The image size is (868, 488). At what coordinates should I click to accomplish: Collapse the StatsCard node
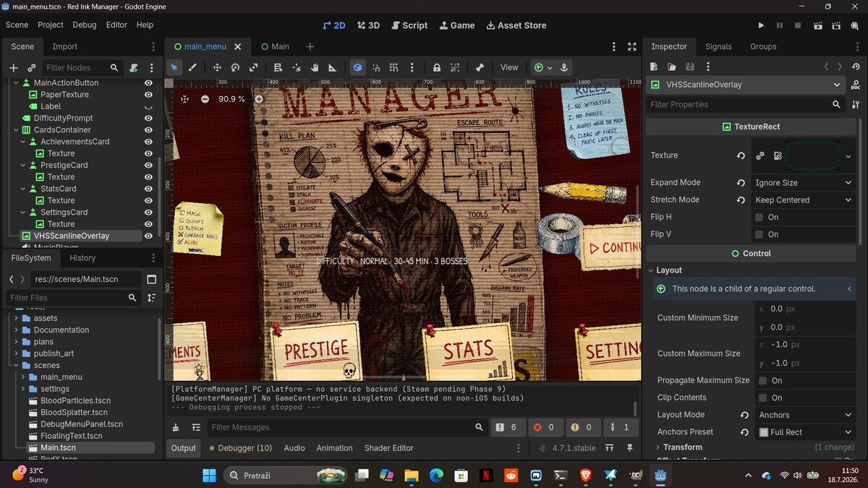pos(22,189)
